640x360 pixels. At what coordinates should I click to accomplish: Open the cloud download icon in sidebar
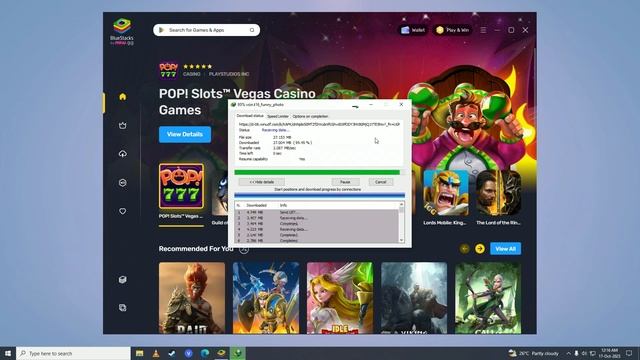point(122,154)
